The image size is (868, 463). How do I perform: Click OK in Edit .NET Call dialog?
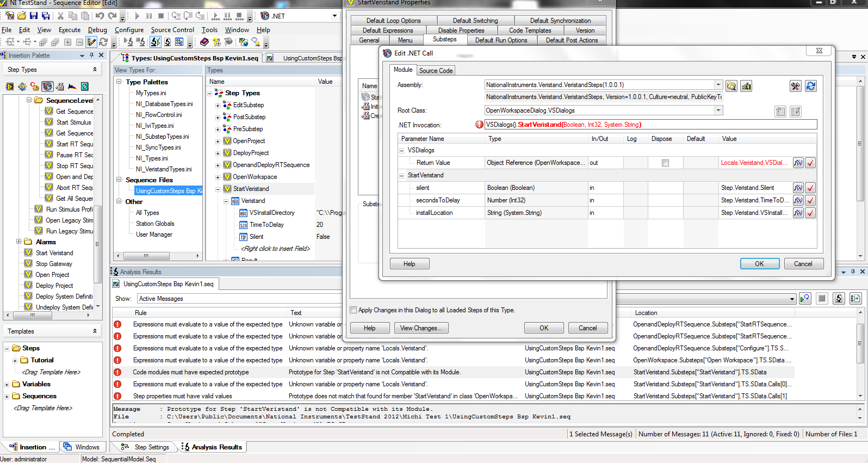[x=759, y=264]
